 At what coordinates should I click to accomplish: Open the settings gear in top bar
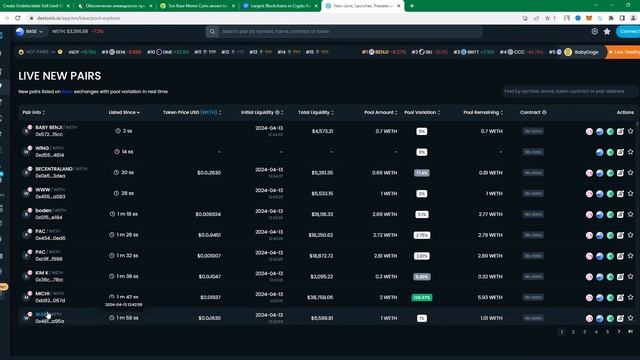tap(595, 31)
